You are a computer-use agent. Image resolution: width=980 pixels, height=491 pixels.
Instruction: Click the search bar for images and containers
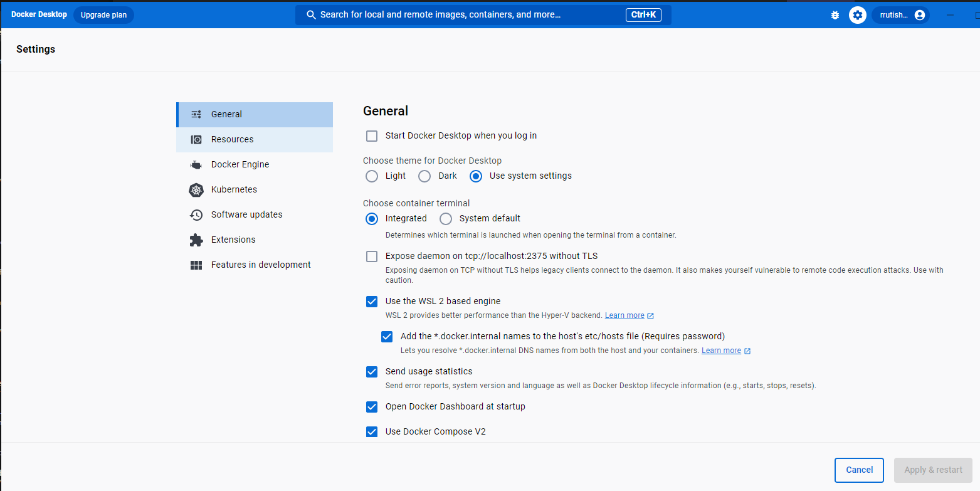point(483,14)
